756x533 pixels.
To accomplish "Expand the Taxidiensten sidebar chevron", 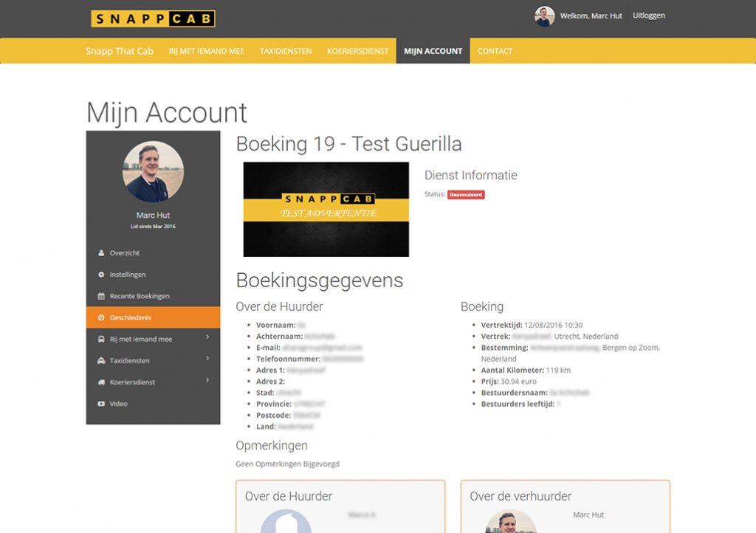I will [x=207, y=359].
